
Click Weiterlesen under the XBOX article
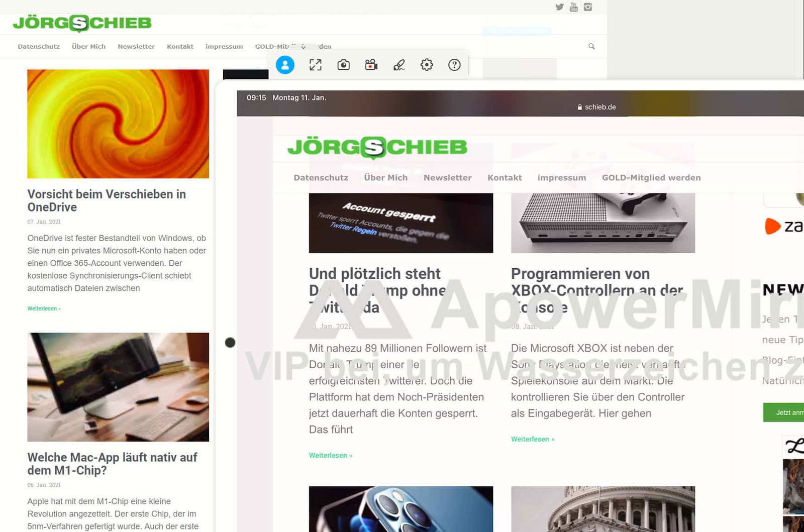pos(533,439)
